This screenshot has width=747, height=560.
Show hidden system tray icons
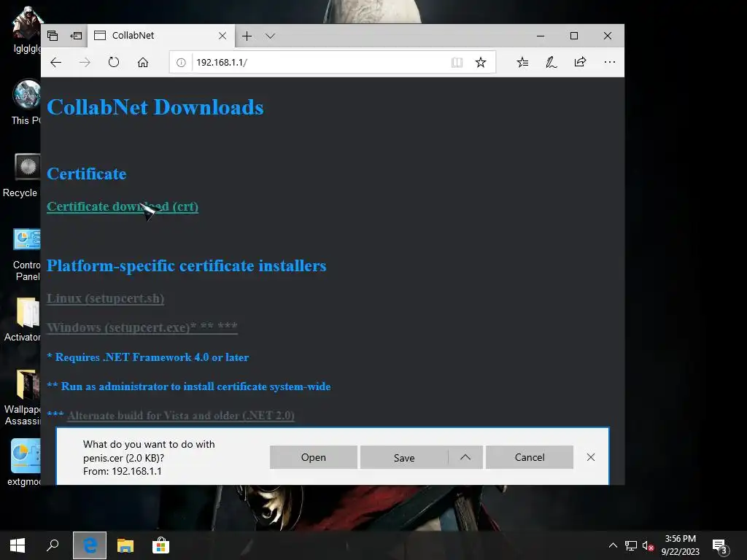(613, 545)
